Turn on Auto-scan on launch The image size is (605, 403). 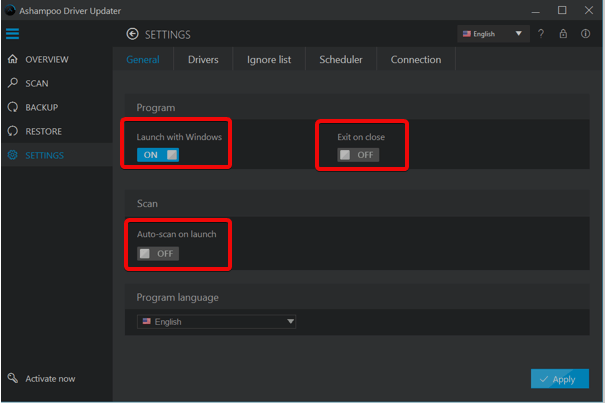point(158,254)
